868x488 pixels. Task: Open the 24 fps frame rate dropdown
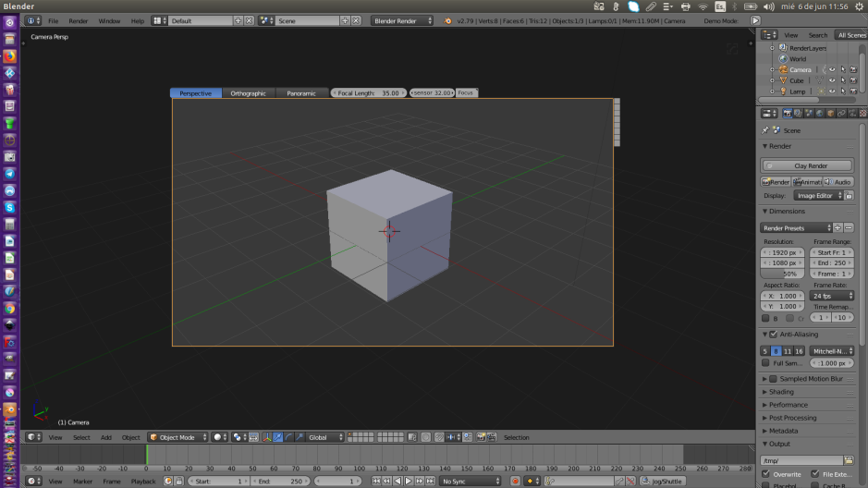click(832, 296)
